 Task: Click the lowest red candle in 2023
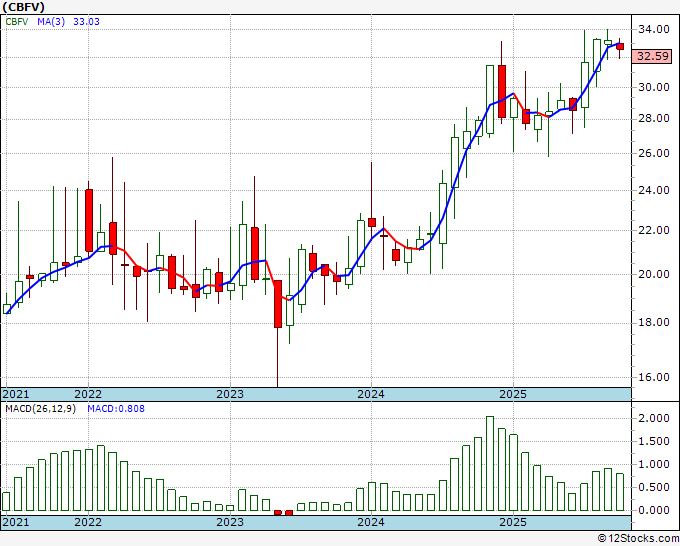tap(278, 304)
